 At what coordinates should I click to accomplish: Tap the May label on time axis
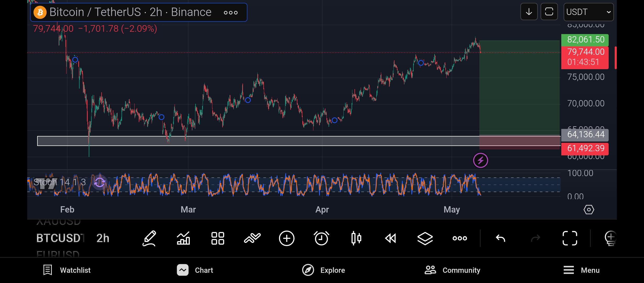[x=452, y=210]
